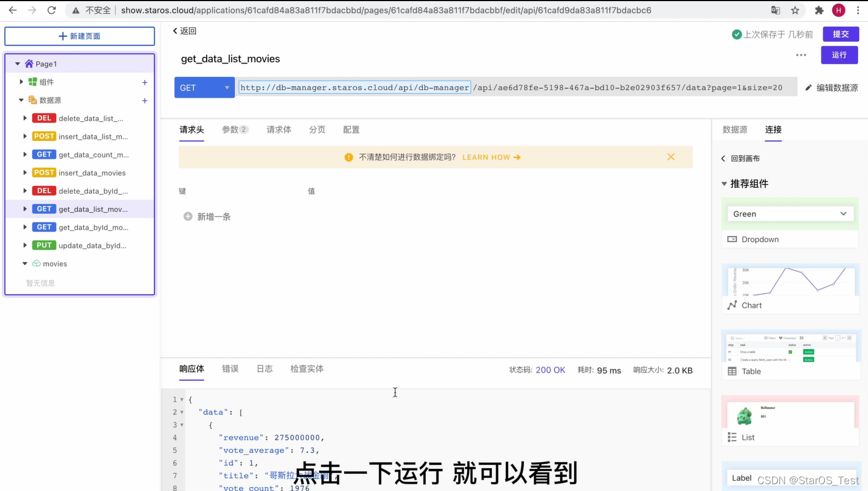
Task: Switch to the 配置 tab
Action: click(x=351, y=129)
